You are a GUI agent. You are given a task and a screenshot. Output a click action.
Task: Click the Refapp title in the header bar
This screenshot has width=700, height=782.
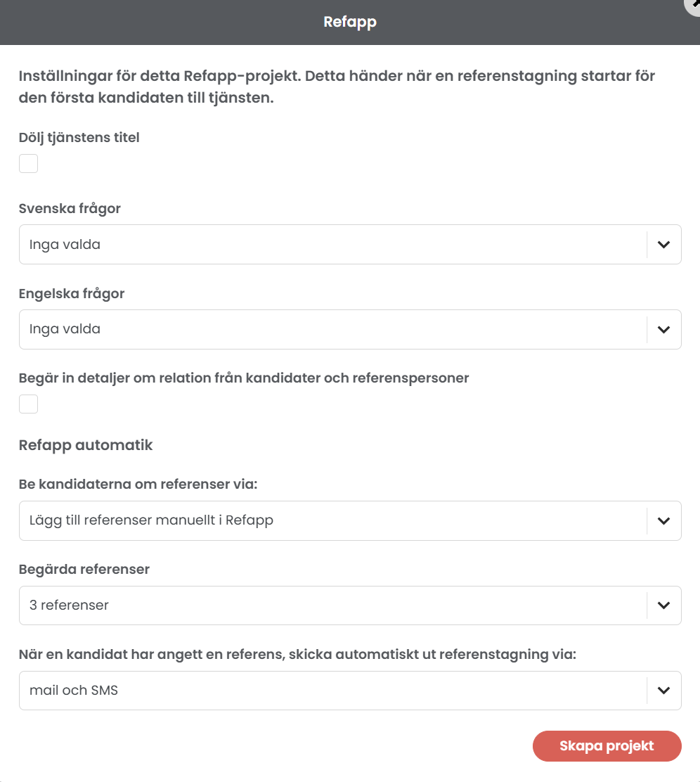[350, 23]
